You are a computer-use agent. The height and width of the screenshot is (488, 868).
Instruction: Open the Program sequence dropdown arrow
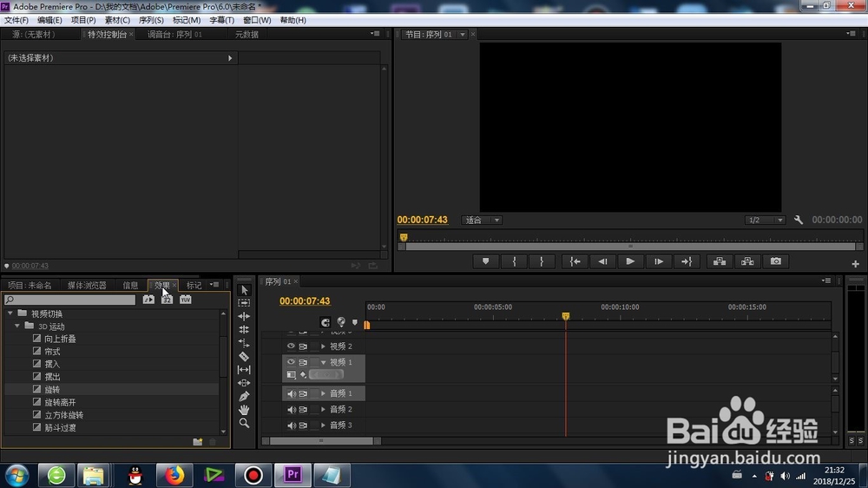click(x=463, y=35)
